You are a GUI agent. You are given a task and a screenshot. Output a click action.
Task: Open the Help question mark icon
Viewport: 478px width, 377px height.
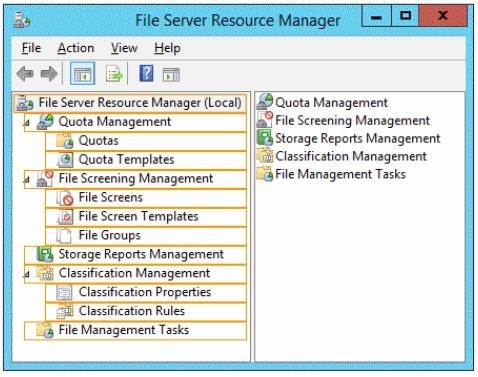tap(146, 73)
